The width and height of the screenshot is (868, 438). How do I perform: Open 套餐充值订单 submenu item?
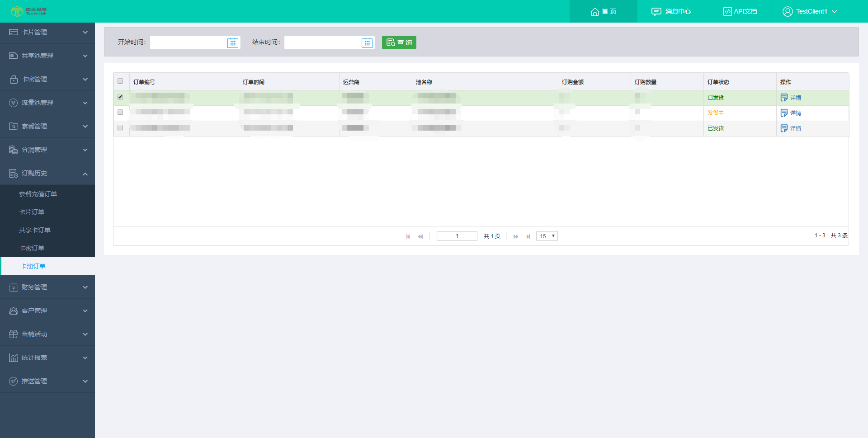click(x=38, y=194)
